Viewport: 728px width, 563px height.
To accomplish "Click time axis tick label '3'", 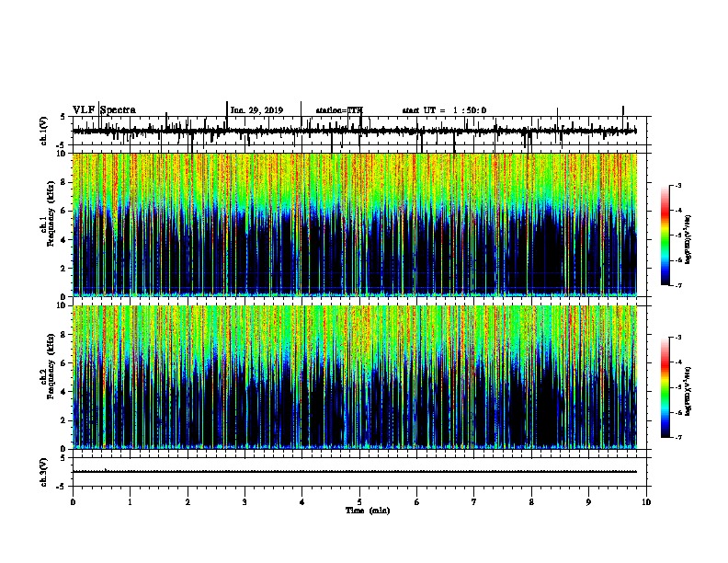I will point(245,502).
